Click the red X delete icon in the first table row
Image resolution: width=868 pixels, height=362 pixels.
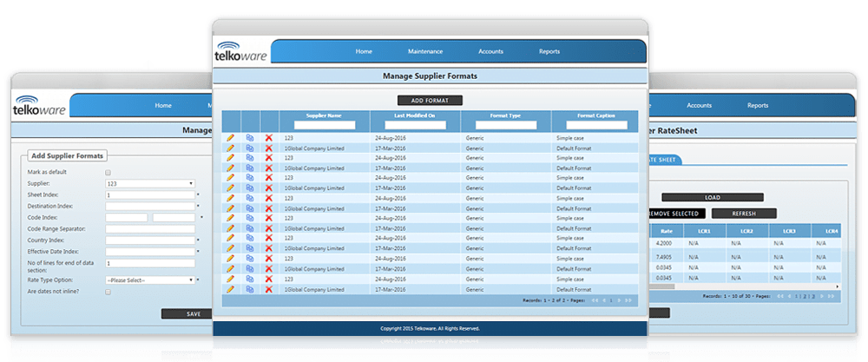269,138
